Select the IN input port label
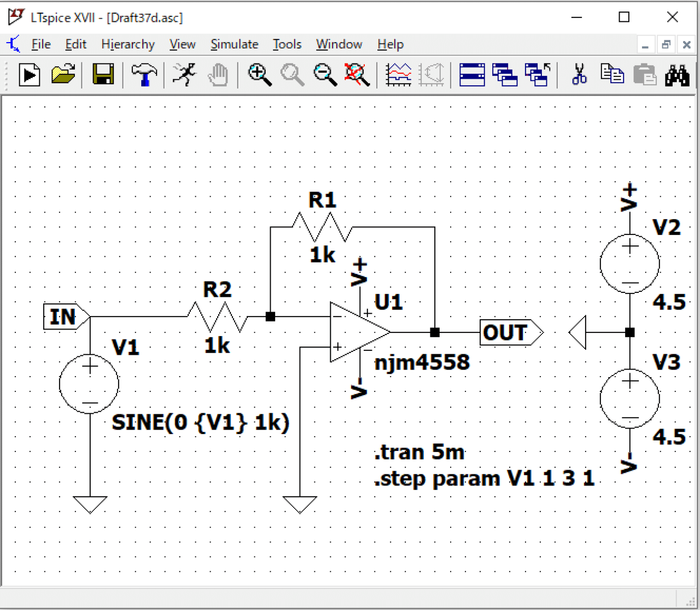Viewport: 700px width, 610px height. [66, 316]
